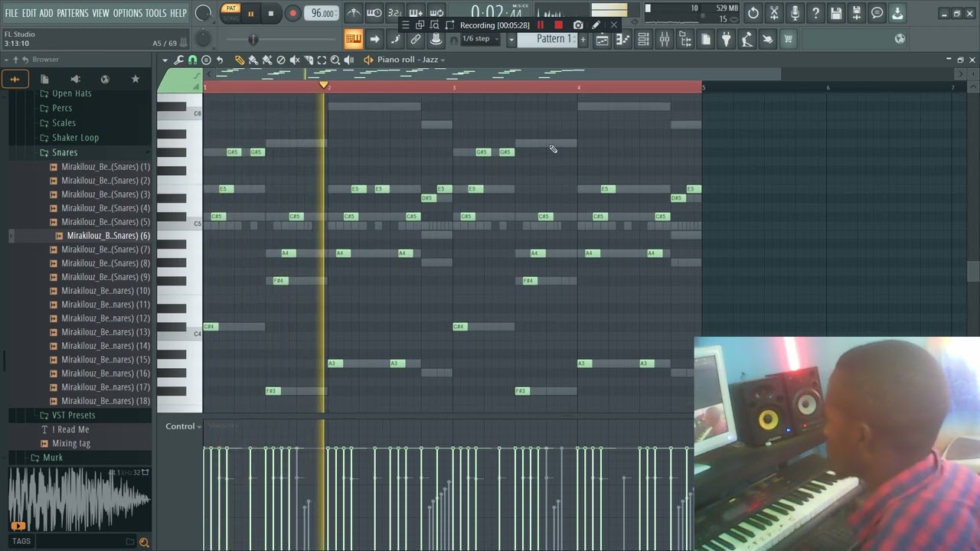This screenshot has height=551, width=980.
Task: Open the Playlist view icon
Action: click(603, 39)
